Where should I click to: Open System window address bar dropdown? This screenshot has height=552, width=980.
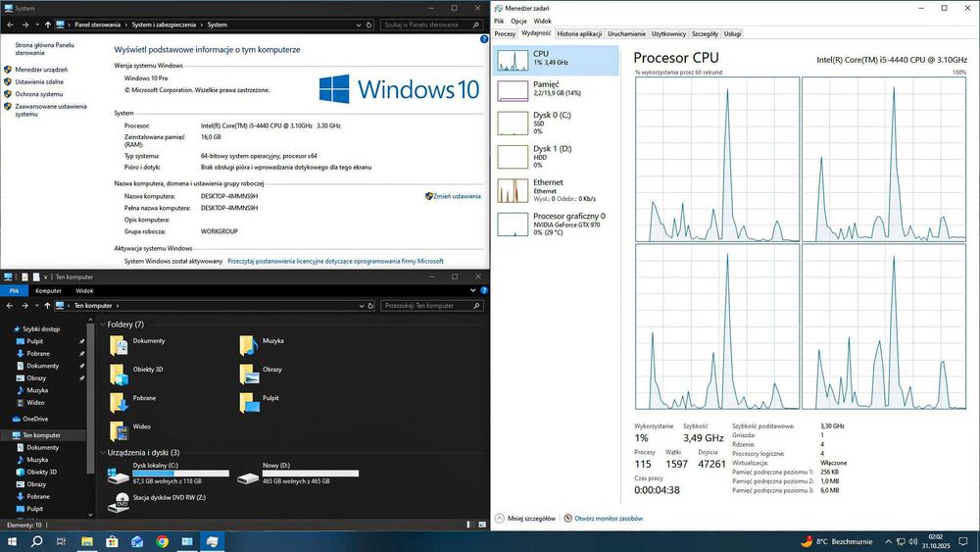359,25
